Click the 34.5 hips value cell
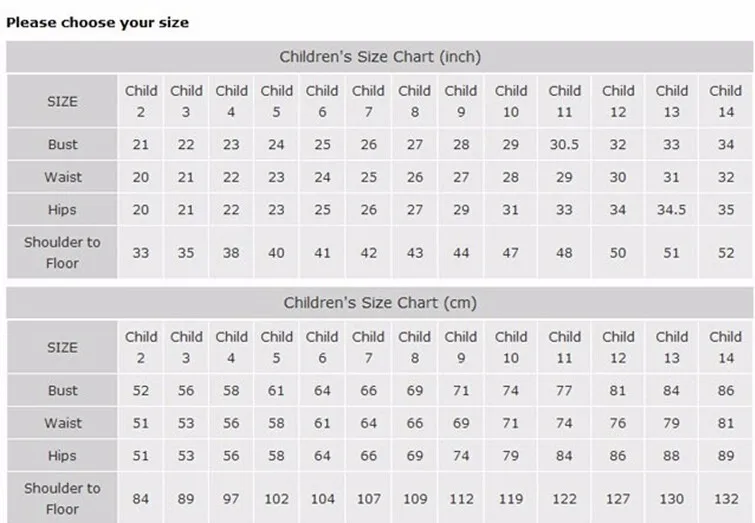Viewport: 755px width, 523px height. [672, 209]
